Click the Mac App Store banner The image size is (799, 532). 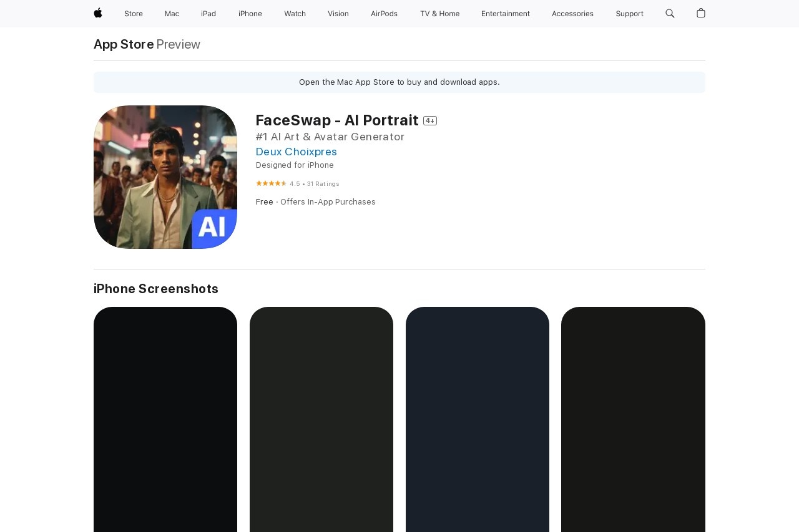click(399, 82)
